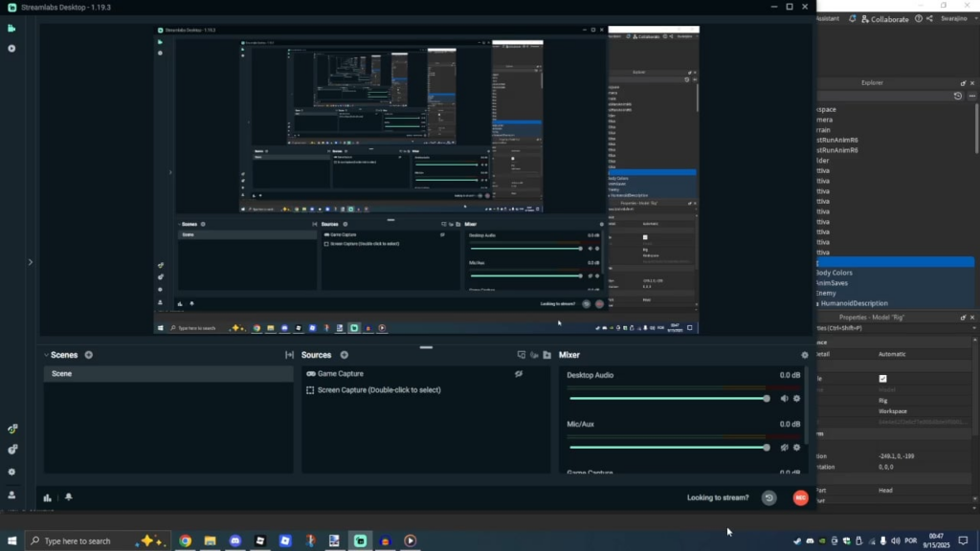Unmute the Mic/Aux channel
980x551 pixels.
coord(784,448)
